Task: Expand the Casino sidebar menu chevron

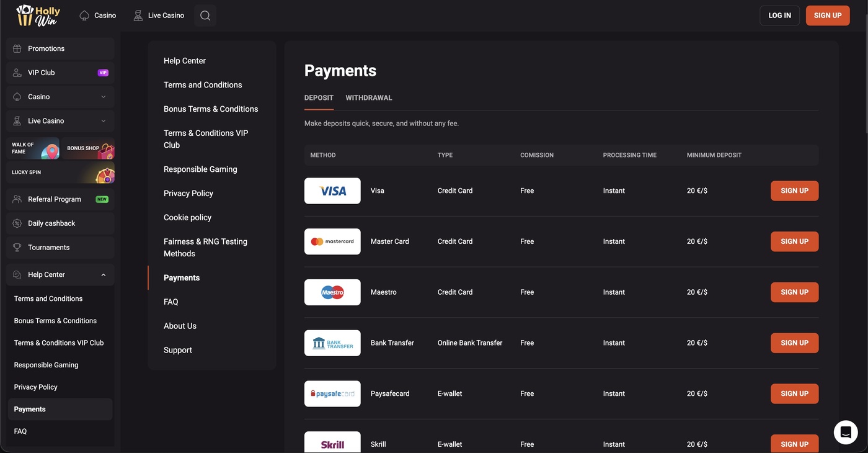Action: [x=104, y=97]
